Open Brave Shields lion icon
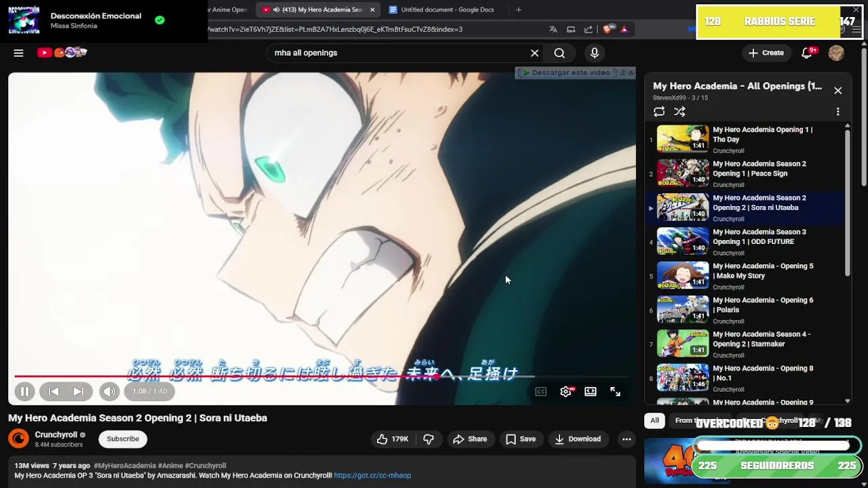 608,29
